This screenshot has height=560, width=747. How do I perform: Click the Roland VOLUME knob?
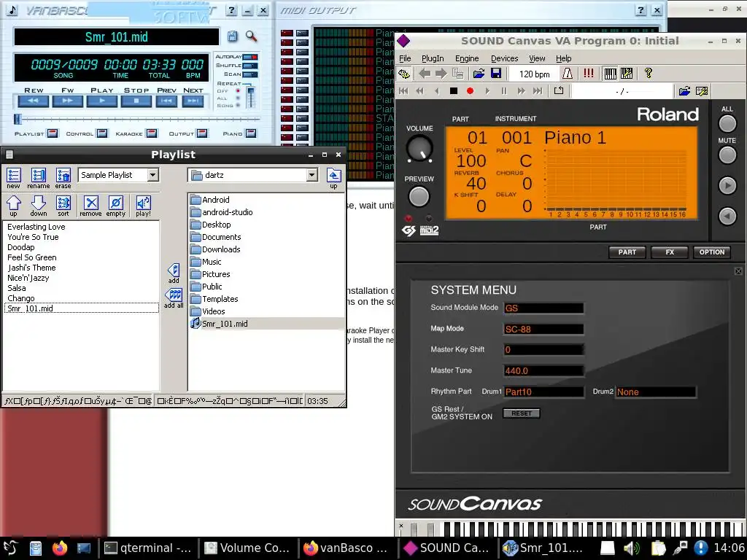pos(419,148)
